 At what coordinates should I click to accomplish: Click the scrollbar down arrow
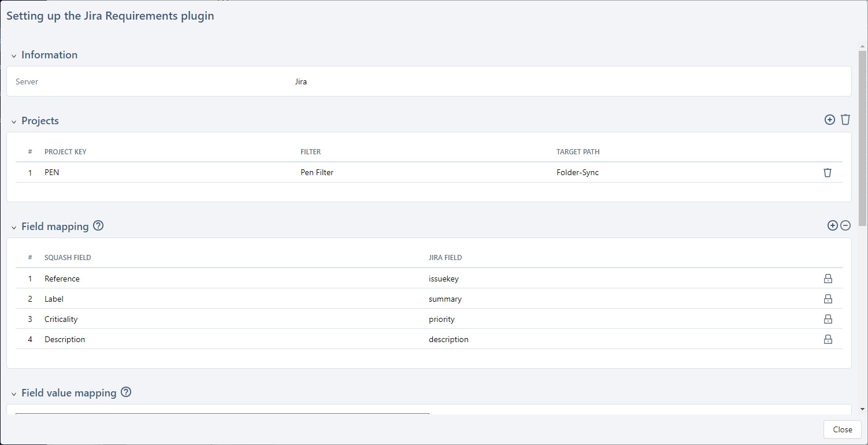point(863,409)
